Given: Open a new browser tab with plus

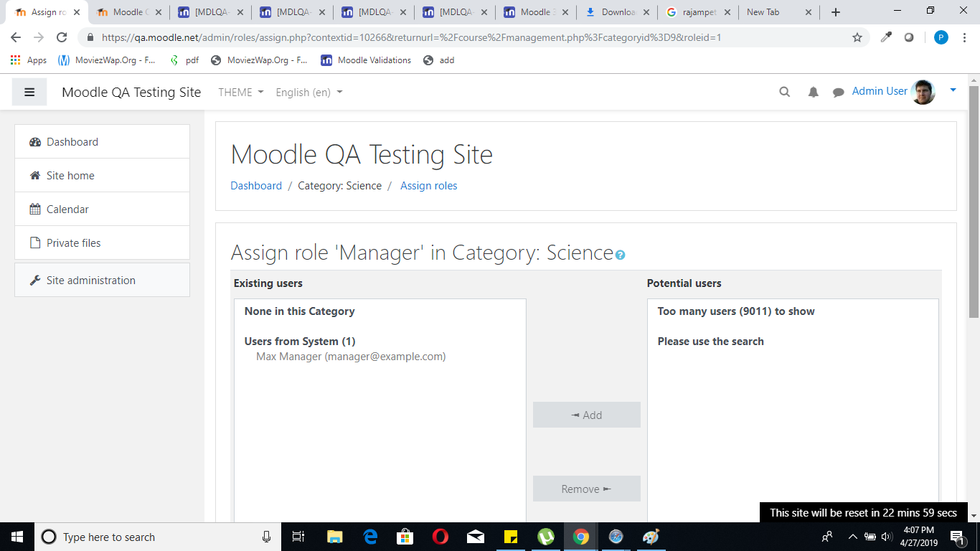Looking at the screenshot, I should (836, 12).
